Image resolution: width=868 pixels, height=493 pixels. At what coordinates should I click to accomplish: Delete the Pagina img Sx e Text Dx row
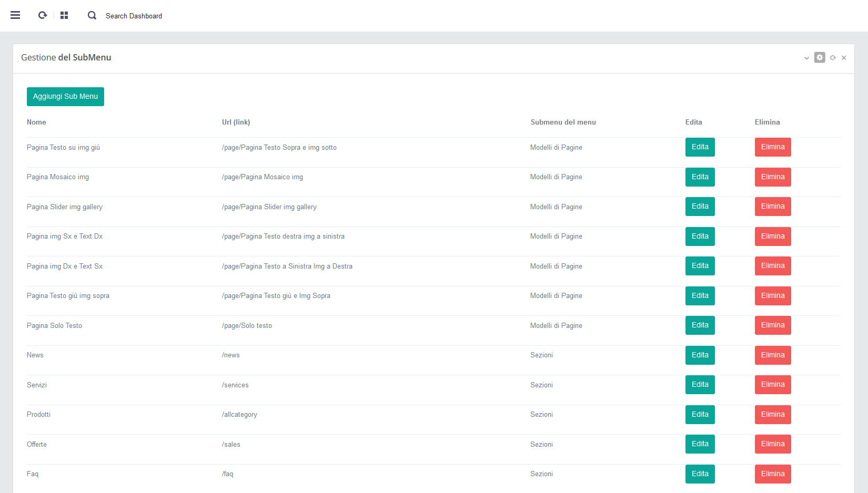tap(772, 237)
